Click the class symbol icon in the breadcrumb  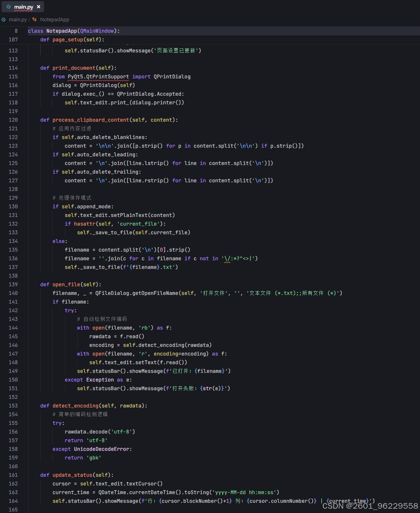tap(35, 19)
